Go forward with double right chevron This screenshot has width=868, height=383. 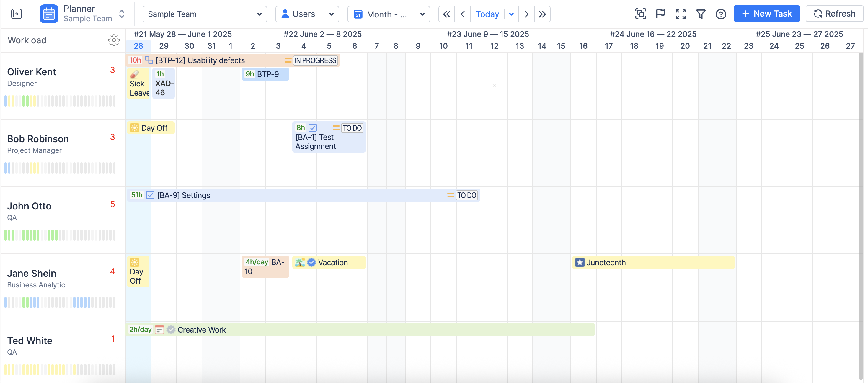coord(542,14)
